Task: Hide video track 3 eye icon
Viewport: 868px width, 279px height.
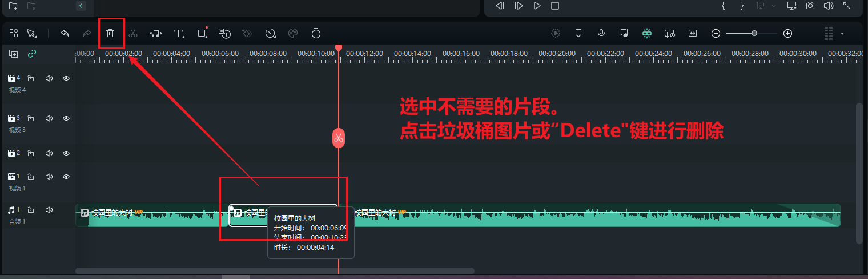Action: (66, 118)
